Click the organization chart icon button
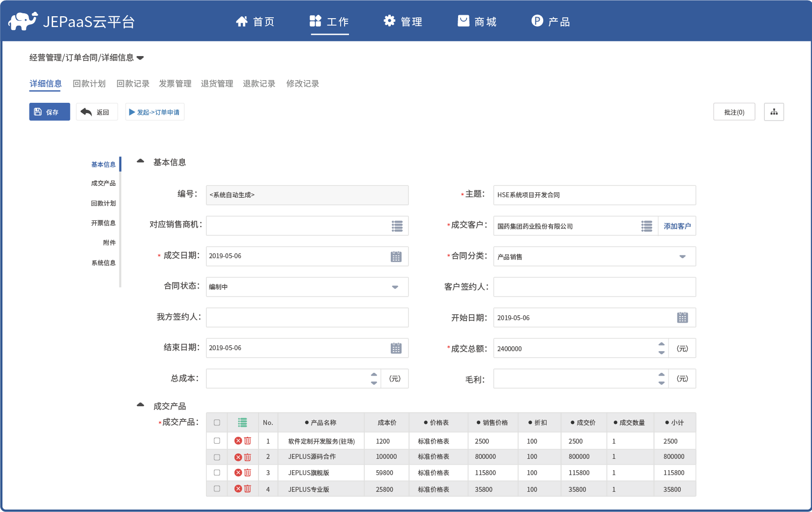Viewport: 812px width, 512px height. point(774,112)
